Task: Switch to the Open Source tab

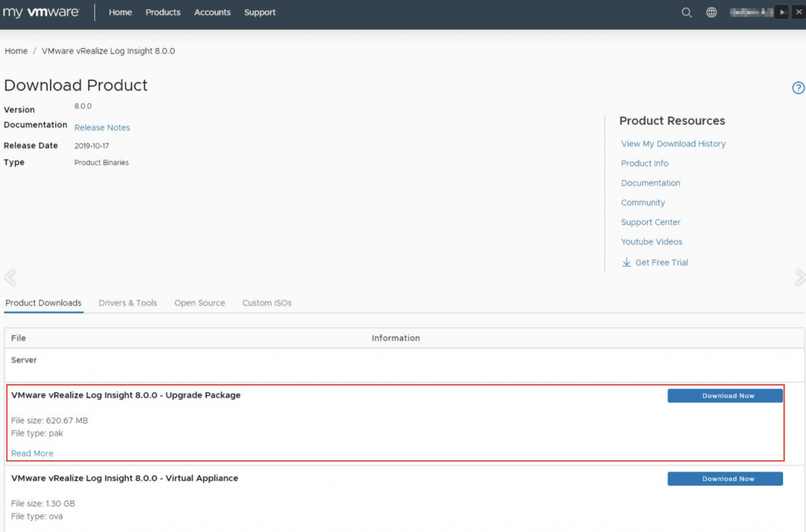Action: tap(200, 303)
